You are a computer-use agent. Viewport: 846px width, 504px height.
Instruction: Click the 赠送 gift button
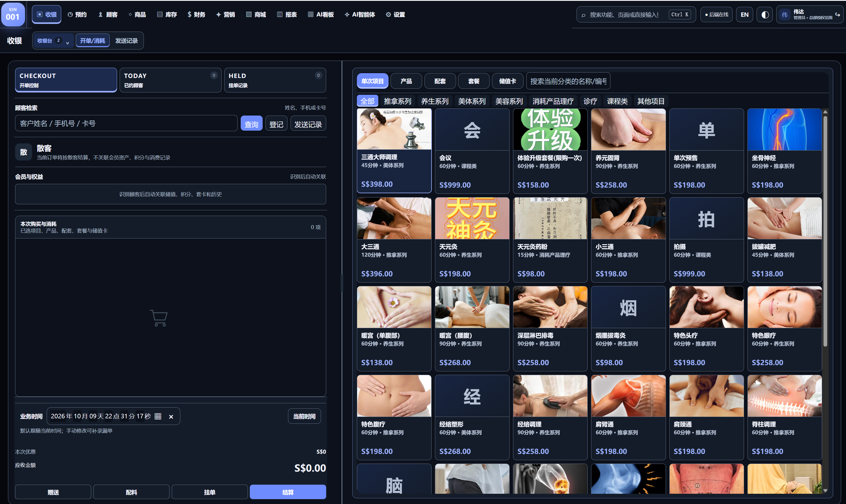click(53, 492)
